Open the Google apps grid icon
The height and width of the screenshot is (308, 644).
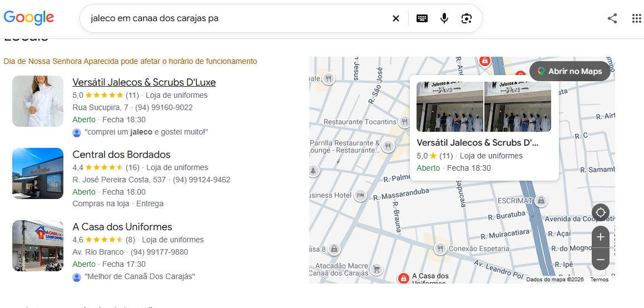637,18
